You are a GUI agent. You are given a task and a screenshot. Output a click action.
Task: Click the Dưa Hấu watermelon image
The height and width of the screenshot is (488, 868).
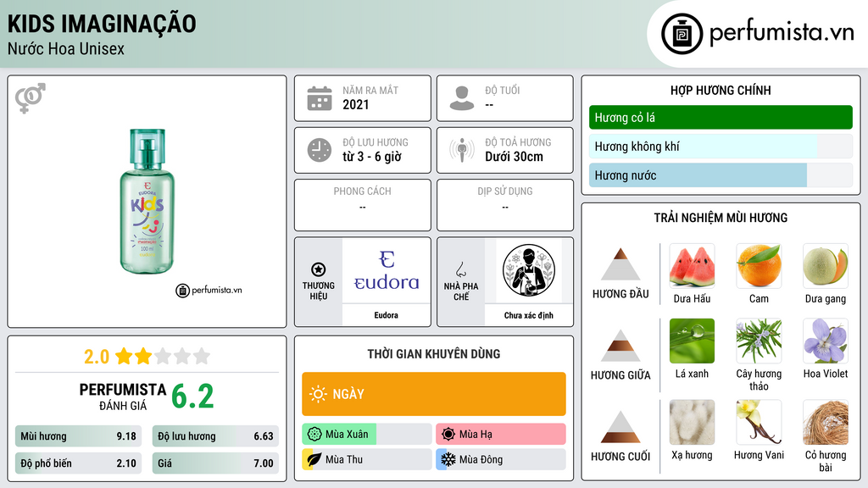pos(692,266)
